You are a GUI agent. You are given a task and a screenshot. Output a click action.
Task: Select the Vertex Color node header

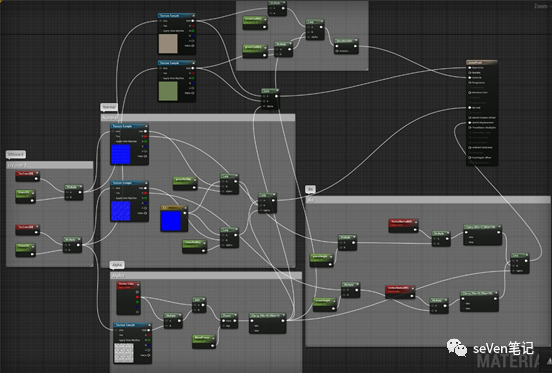pos(128,284)
